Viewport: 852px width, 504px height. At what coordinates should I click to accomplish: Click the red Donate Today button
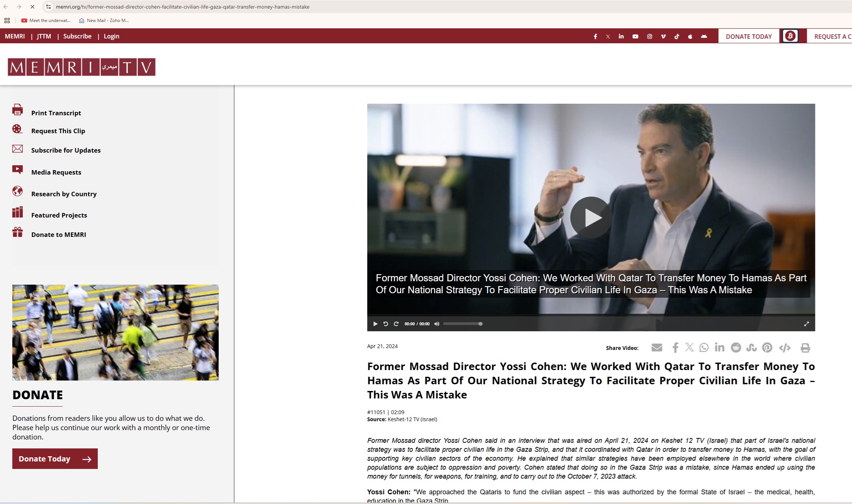(55, 459)
